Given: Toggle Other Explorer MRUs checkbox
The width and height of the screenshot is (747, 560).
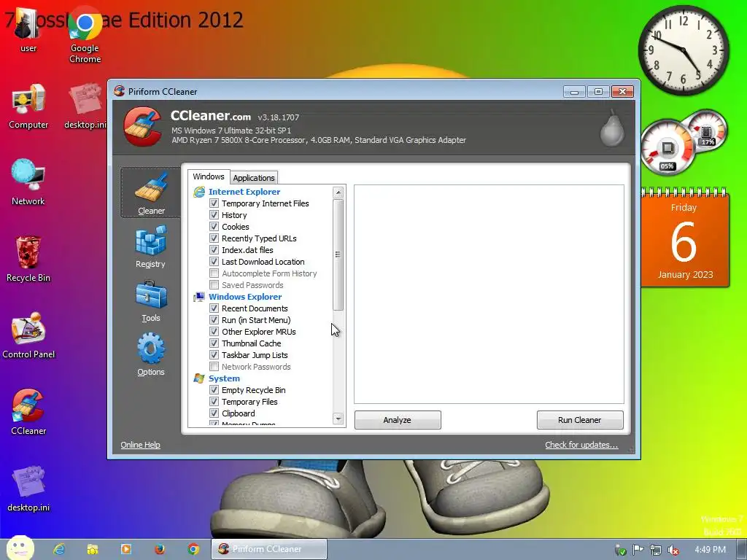Looking at the screenshot, I should (214, 332).
